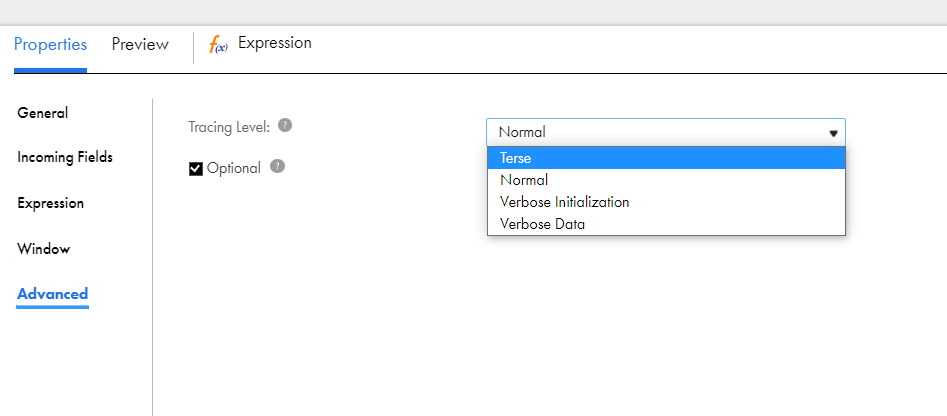This screenshot has width=947, height=416.
Task: Choose Normal option in the dropdown list
Action: coord(666,180)
